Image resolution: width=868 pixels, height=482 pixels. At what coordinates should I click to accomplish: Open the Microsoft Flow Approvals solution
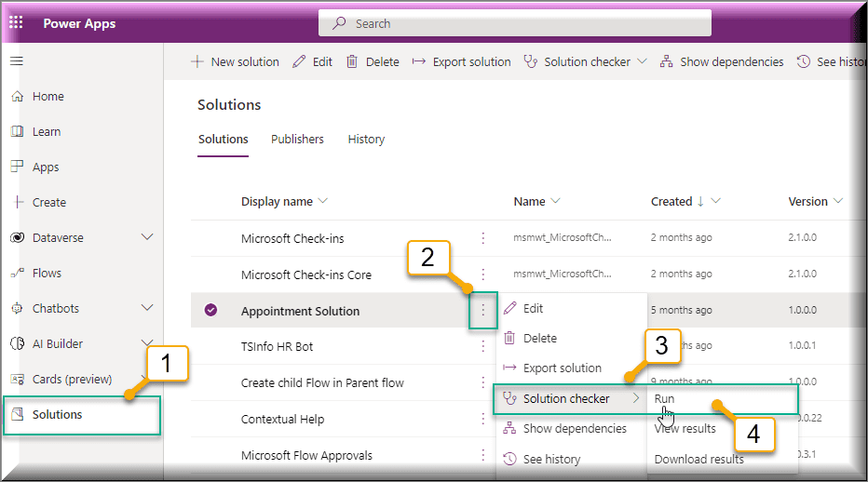(x=306, y=455)
